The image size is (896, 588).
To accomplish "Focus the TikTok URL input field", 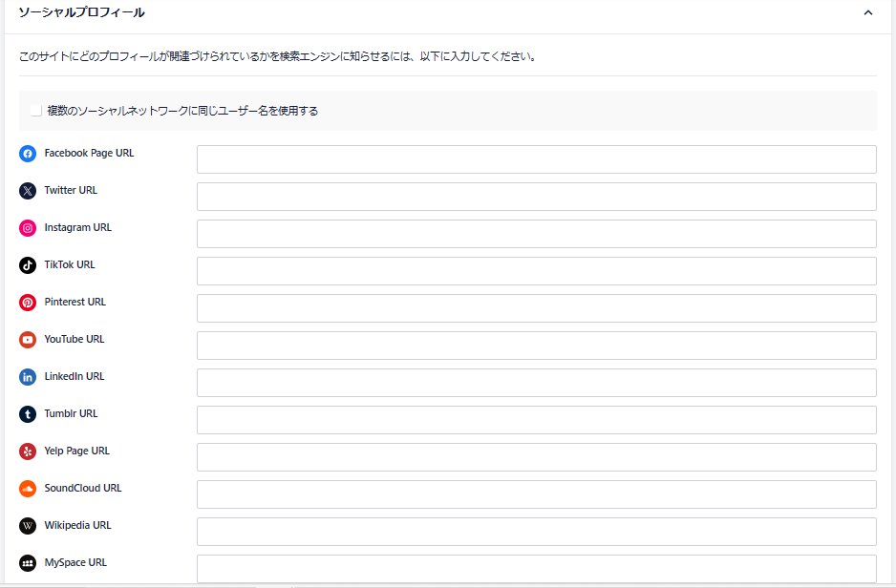I will 537,271.
